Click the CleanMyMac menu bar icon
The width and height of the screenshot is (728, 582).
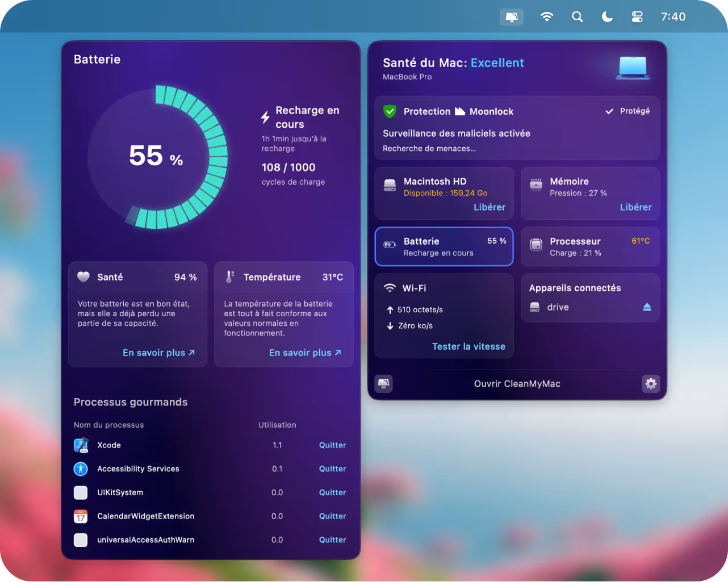pos(512,17)
